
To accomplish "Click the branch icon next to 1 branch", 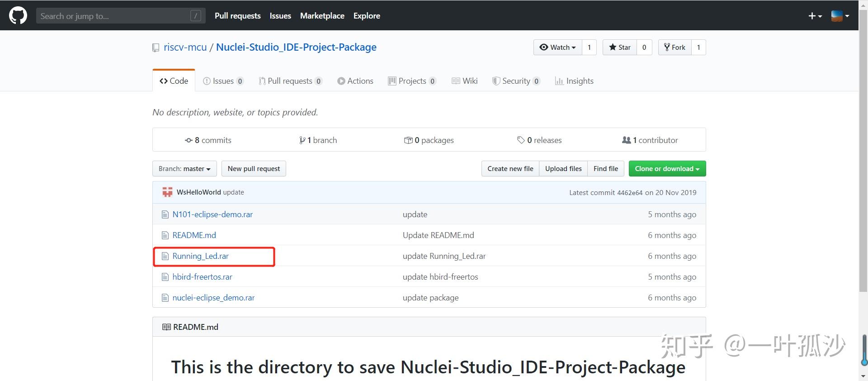I will click(302, 140).
